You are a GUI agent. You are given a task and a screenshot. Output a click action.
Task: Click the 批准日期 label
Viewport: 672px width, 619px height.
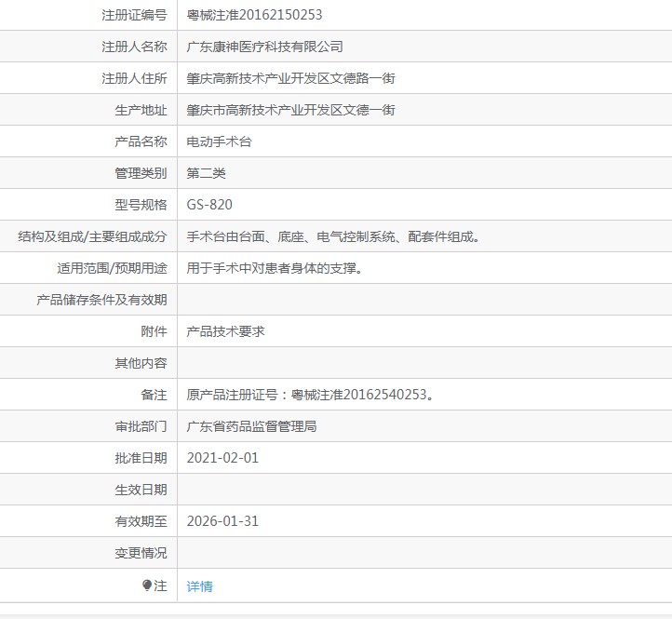pos(141,458)
